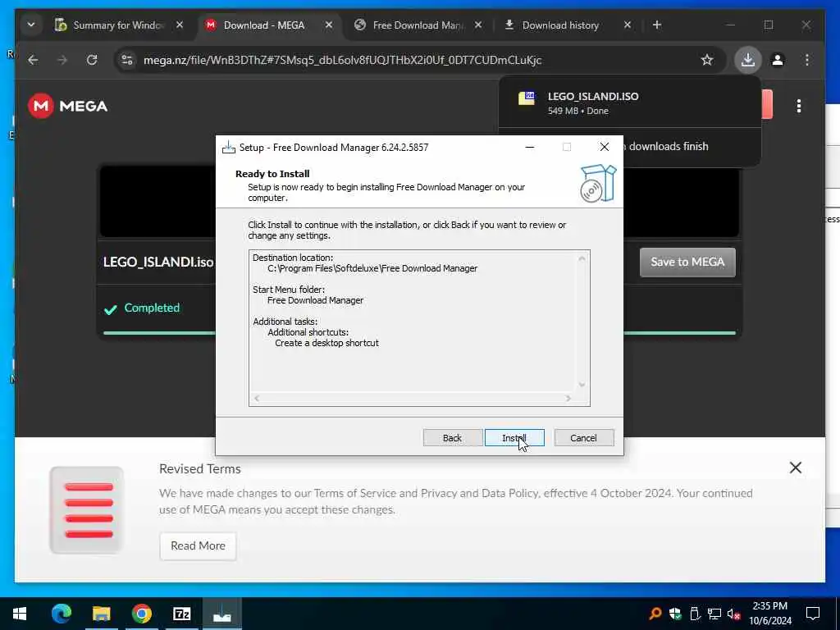The height and width of the screenshot is (630, 840).
Task: Open a new browser tab
Action: [x=657, y=25]
